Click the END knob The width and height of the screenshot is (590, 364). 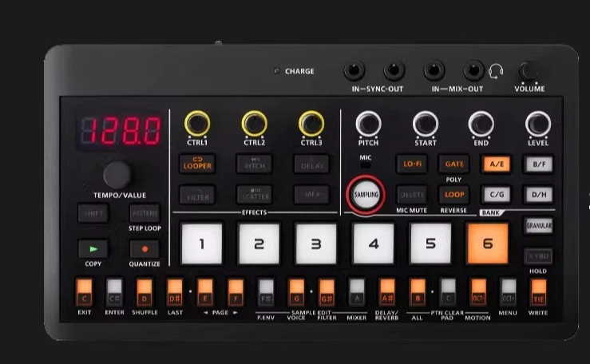coord(481,124)
